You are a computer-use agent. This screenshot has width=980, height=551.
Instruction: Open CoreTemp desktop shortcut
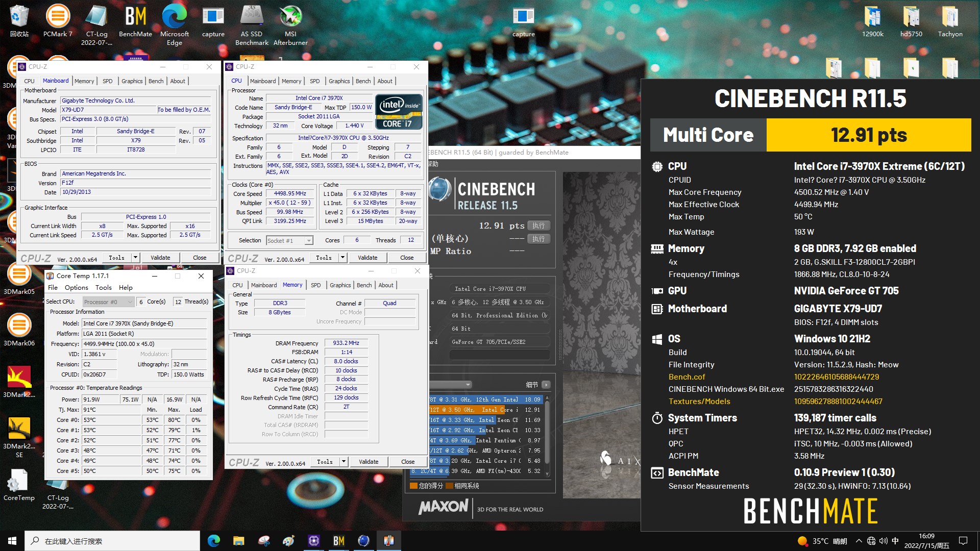pyautogui.click(x=19, y=485)
